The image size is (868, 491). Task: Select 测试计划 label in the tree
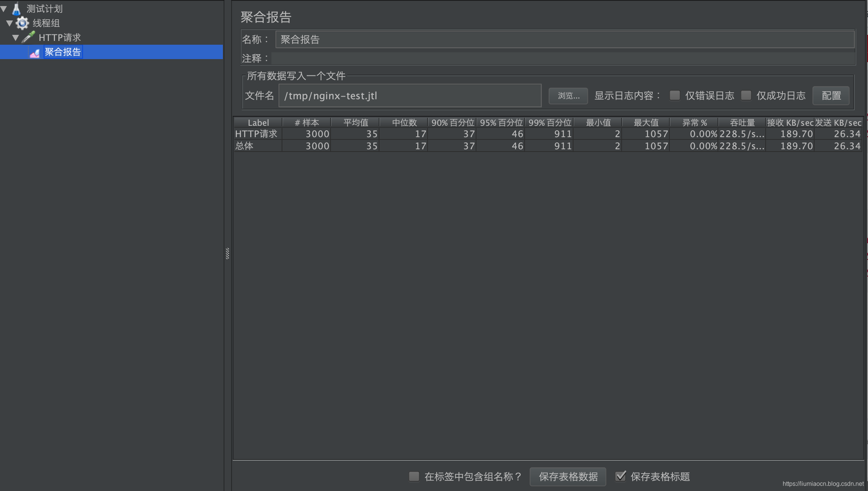[45, 8]
